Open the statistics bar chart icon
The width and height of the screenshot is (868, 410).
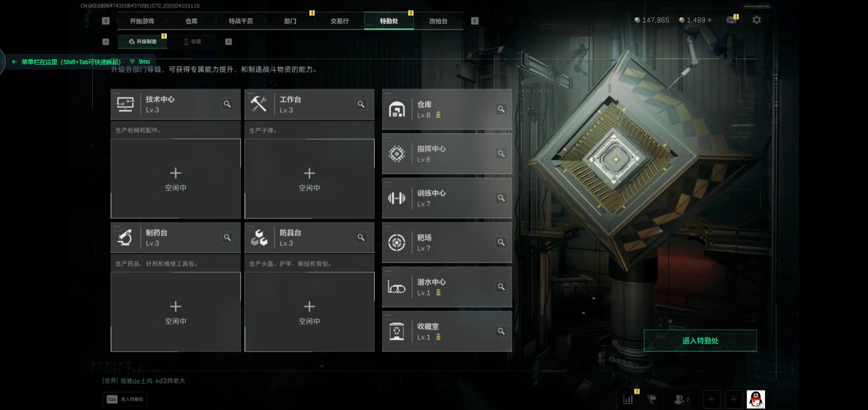pyautogui.click(x=628, y=399)
